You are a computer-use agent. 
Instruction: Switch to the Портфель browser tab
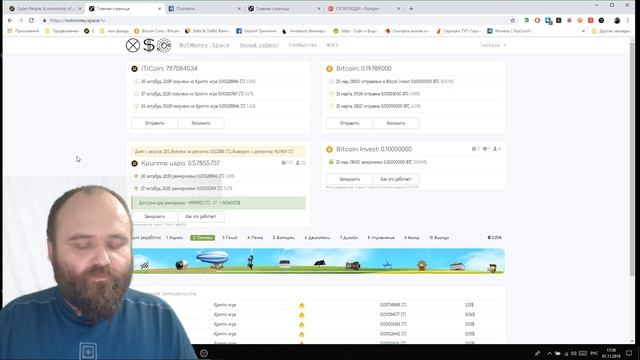205,9
